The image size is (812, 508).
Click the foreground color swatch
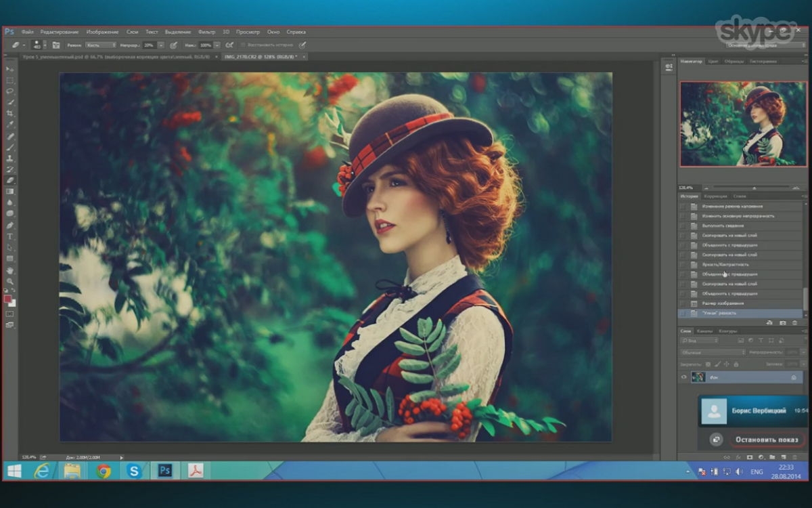[8, 298]
